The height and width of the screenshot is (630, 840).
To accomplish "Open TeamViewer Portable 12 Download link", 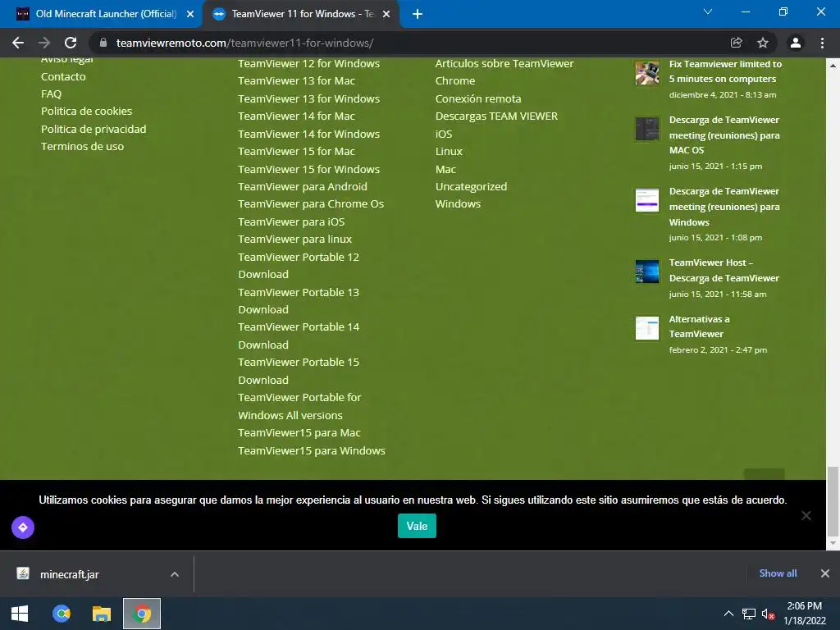I will (x=299, y=266).
